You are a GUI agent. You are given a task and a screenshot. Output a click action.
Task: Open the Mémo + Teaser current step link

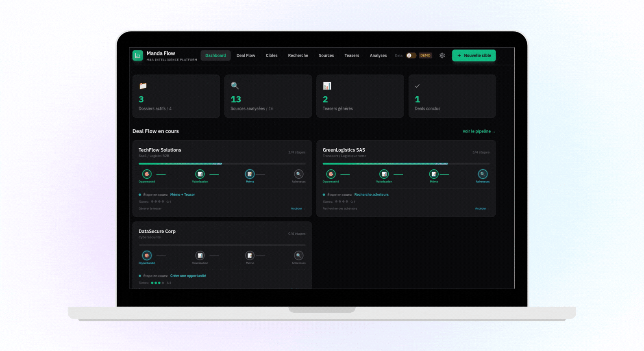(183, 195)
